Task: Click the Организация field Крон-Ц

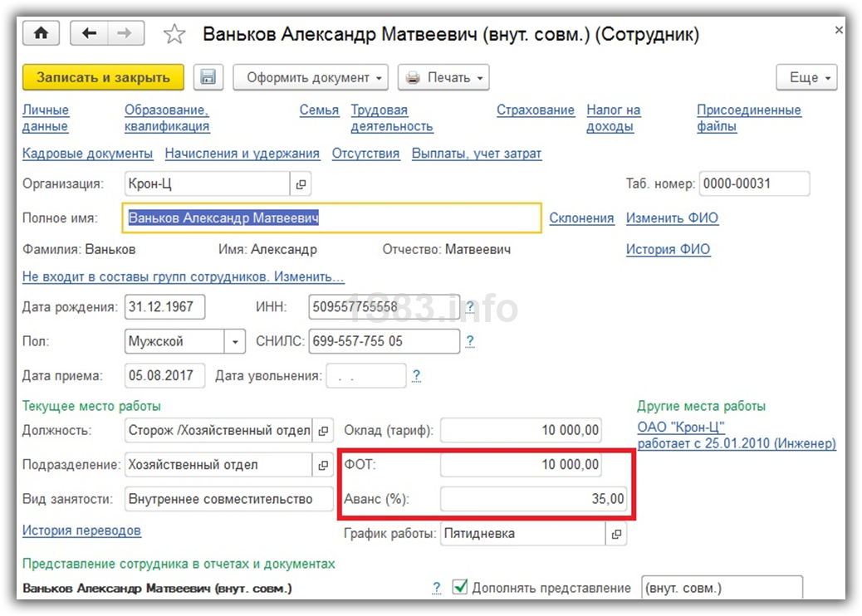Action: click(208, 184)
